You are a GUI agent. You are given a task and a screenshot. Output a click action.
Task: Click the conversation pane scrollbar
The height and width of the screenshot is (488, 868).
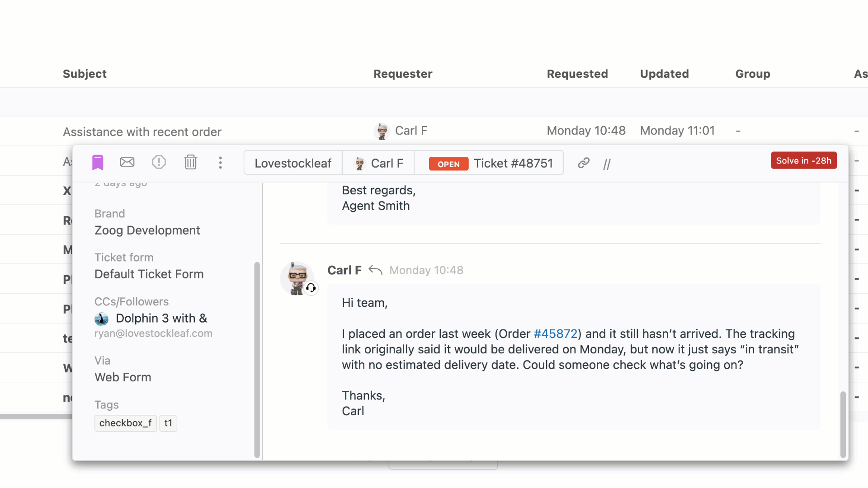click(x=843, y=424)
